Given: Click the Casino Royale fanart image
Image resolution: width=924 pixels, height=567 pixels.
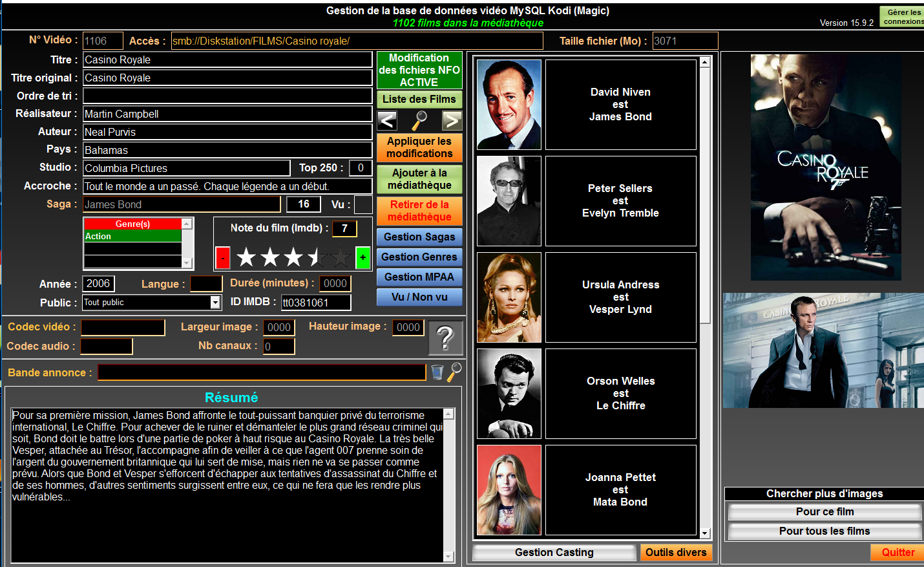Looking at the screenshot, I should [x=824, y=350].
